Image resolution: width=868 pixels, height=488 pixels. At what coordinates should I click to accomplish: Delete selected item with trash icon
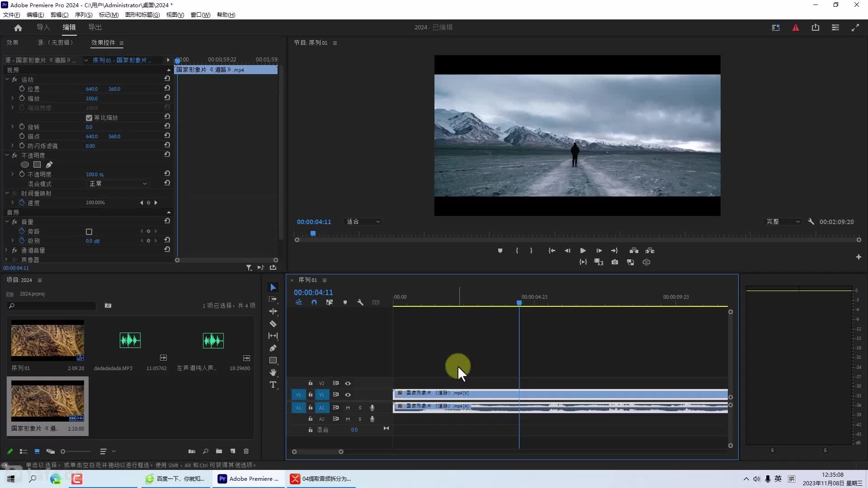point(246,451)
